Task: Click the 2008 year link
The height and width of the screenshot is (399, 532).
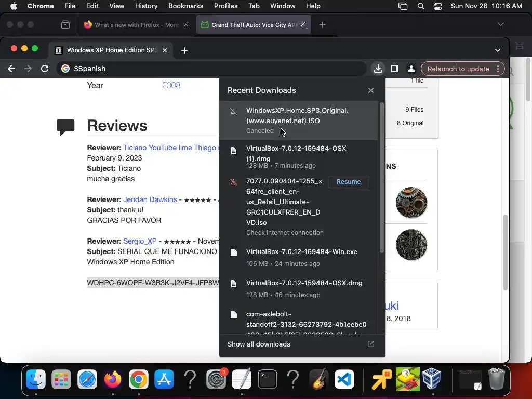Action: pos(171,86)
